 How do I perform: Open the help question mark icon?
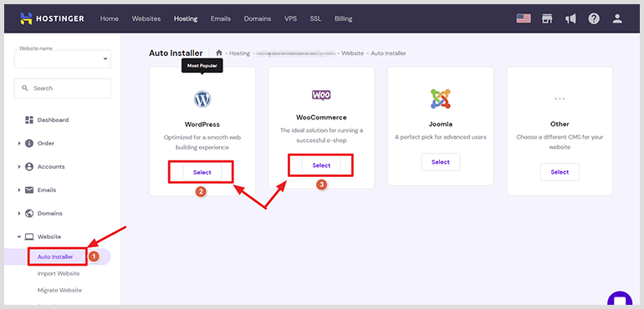click(594, 18)
